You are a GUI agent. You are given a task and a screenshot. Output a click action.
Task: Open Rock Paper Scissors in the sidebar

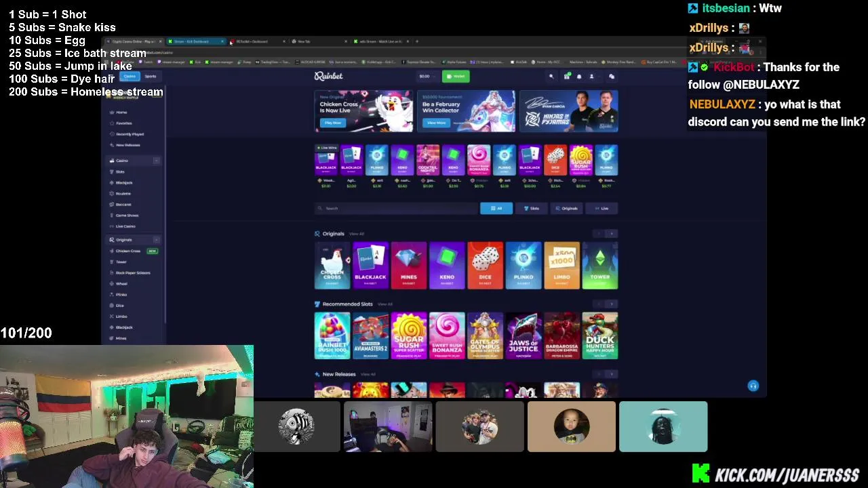click(x=133, y=273)
